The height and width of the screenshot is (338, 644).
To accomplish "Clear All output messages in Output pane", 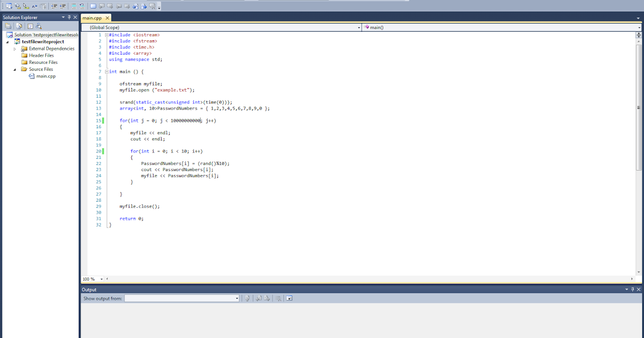I will pos(279,298).
